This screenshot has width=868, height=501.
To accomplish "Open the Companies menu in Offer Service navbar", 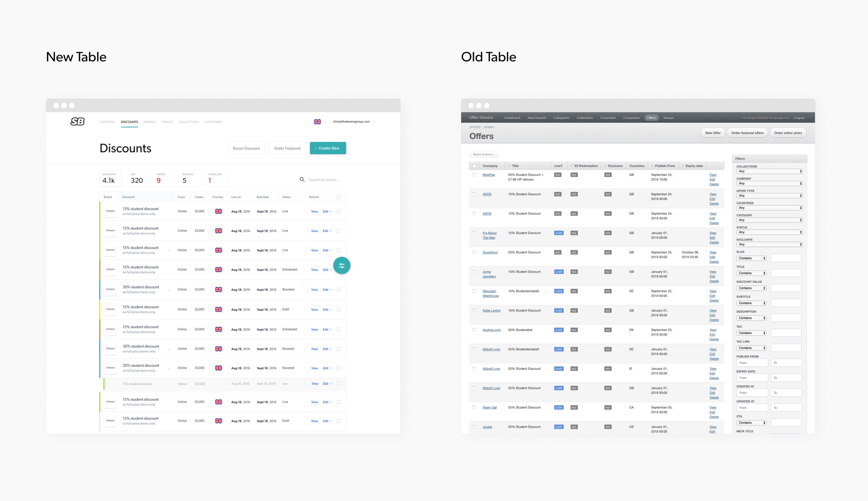I will [x=631, y=118].
